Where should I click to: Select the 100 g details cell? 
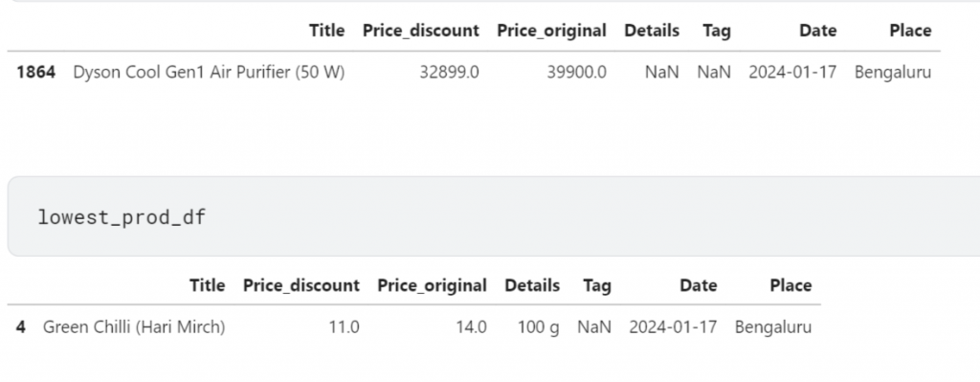[x=538, y=327]
